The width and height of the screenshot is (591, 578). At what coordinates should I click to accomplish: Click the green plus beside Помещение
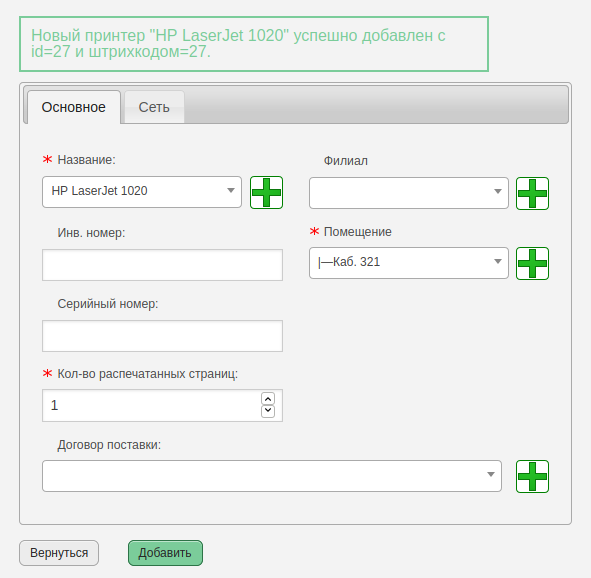[532, 263]
